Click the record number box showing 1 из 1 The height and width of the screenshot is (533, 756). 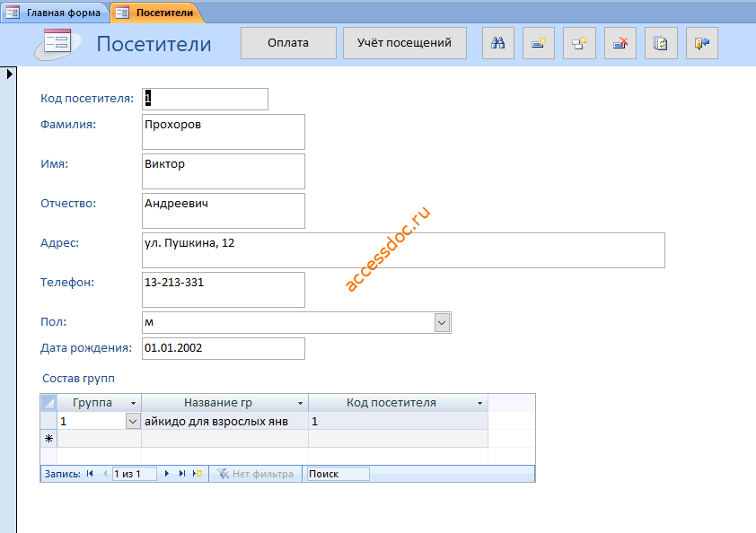[134, 474]
